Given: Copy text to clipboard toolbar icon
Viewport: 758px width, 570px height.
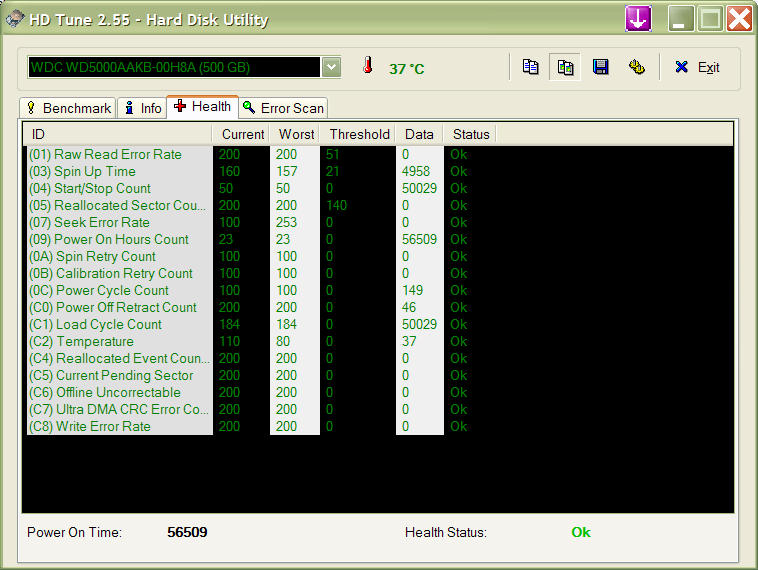Looking at the screenshot, I should pyautogui.click(x=530, y=67).
